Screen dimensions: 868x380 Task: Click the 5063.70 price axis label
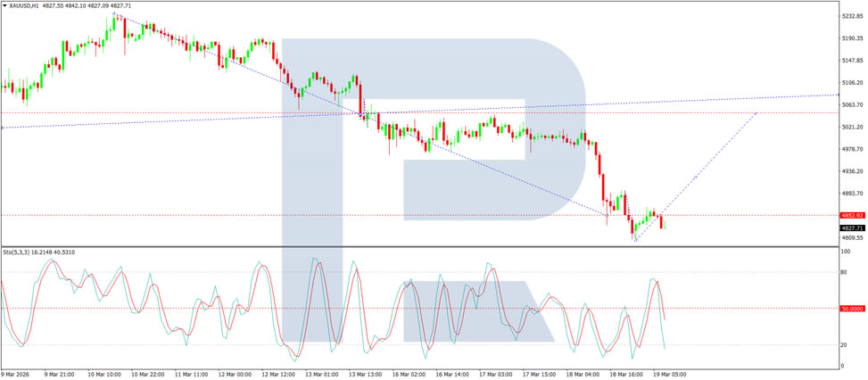tap(852, 104)
